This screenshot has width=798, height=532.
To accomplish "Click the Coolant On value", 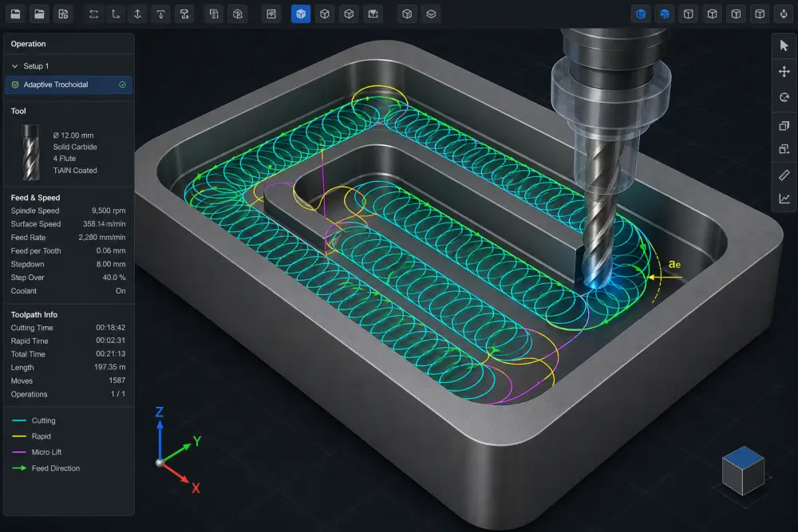I will (x=120, y=291).
